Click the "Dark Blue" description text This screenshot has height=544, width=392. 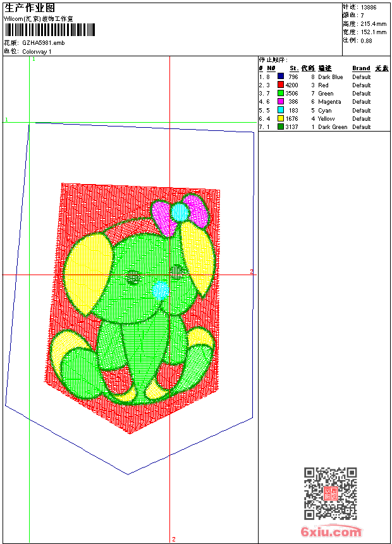click(330, 77)
